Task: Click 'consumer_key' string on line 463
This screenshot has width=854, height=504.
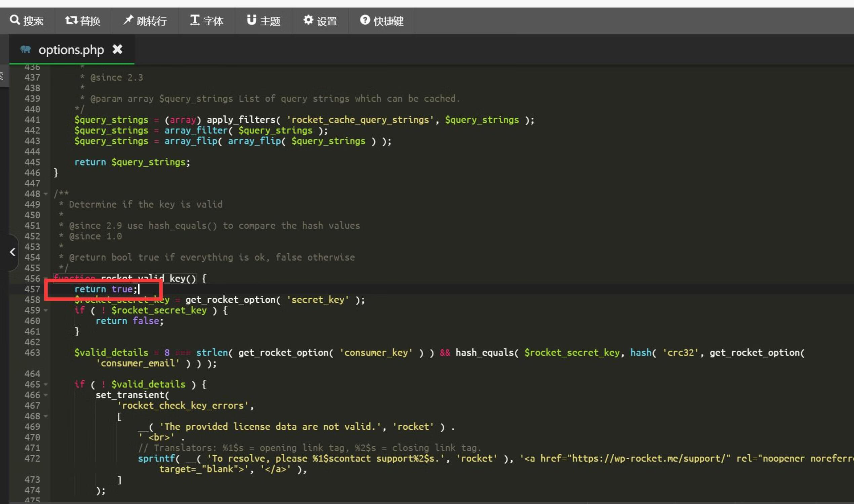Action: (x=376, y=353)
